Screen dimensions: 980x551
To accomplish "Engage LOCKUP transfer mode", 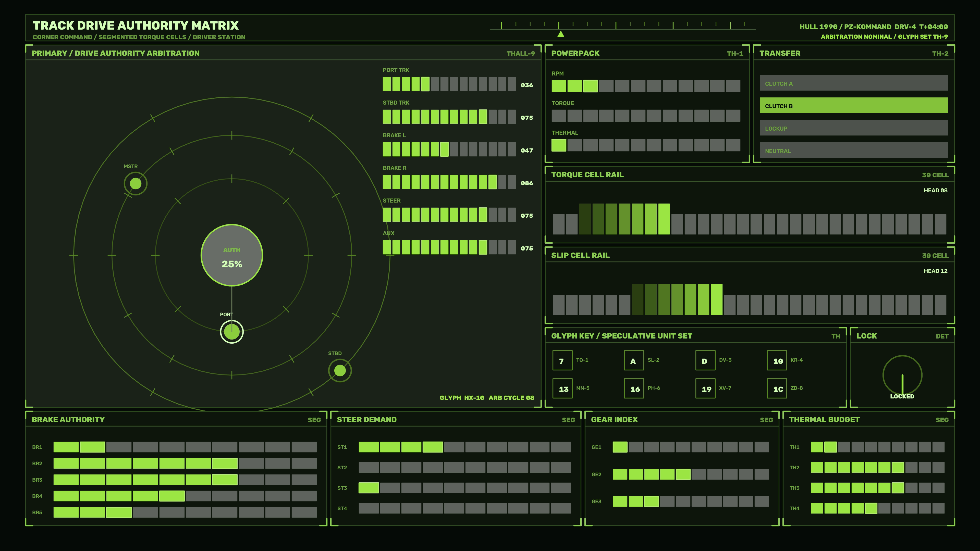I will (x=854, y=128).
